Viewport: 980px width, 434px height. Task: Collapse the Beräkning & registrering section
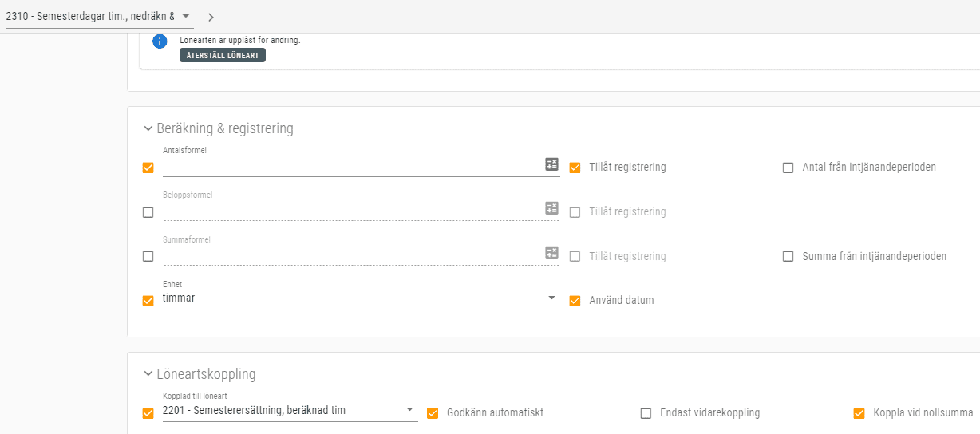coord(148,128)
